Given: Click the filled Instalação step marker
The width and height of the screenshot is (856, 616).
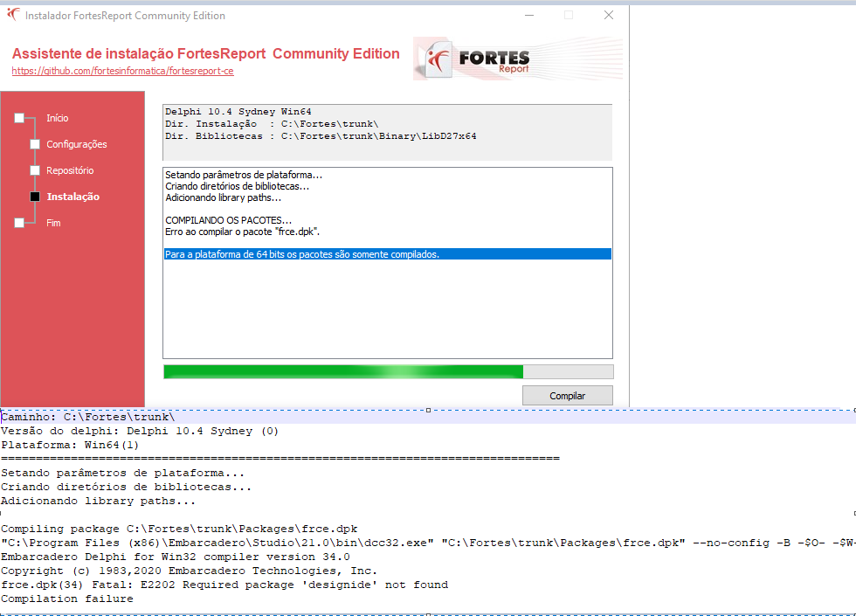Looking at the screenshot, I should (35, 197).
